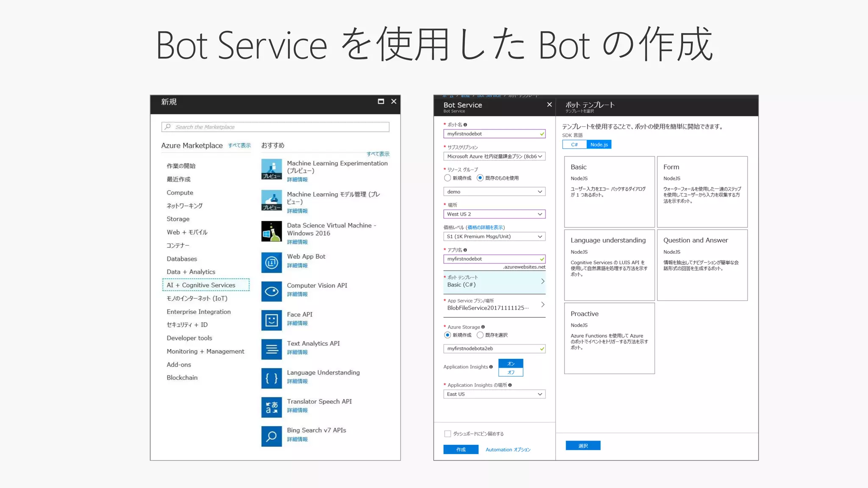Screen dimensions: 868x488
Task: Select the 既存を選択 Azure Storage radio button
Action: pyautogui.click(x=480, y=335)
